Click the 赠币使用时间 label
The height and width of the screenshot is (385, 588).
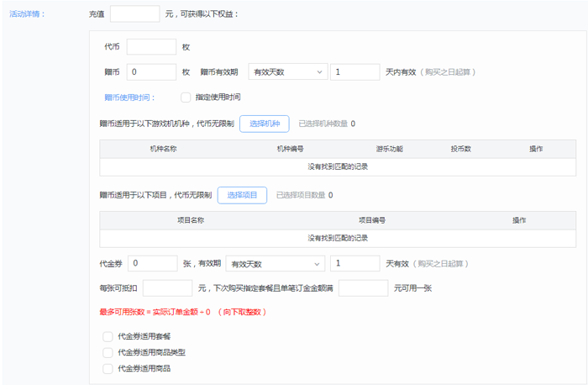pyautogui.click(x=129, y=98)
